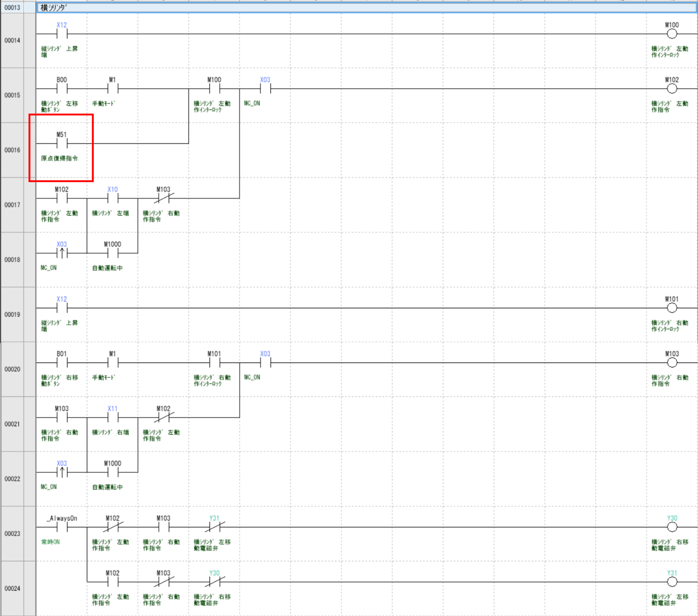Select the normally closed Y31 contact in rung 00023
This screenshot has width=698, height=616.
point(215,527)
